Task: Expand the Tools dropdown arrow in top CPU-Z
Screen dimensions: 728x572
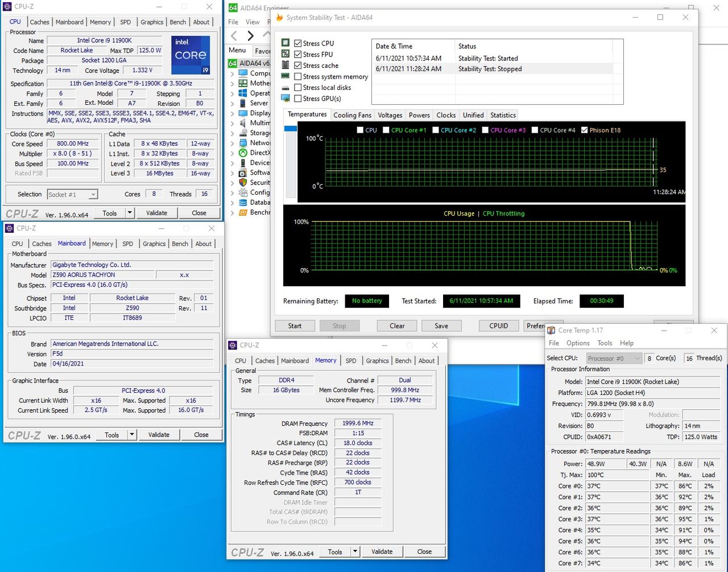Action: click(x=130, y=213)
